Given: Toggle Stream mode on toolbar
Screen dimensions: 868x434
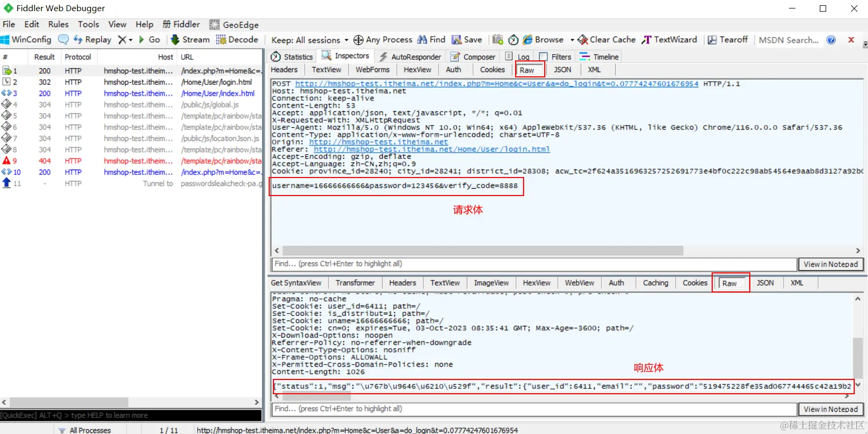Looking at the screenshot, I should click(190, 40).
